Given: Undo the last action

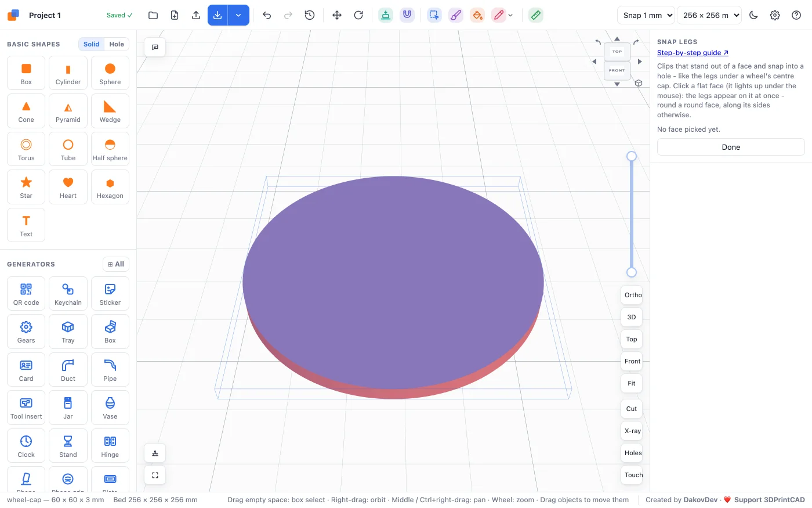Looking at the screenshot, I should 267,15.
